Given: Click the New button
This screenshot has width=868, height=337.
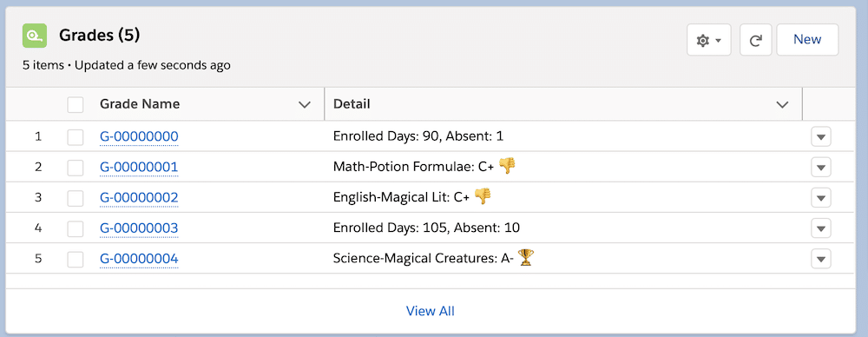Looking at the screenshot, I should 807,40.
